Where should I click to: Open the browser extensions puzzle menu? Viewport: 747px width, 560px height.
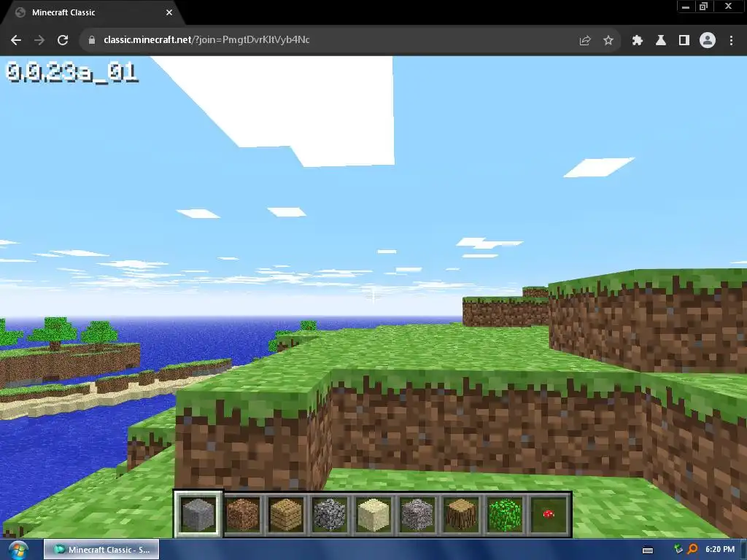click(638, 41)
